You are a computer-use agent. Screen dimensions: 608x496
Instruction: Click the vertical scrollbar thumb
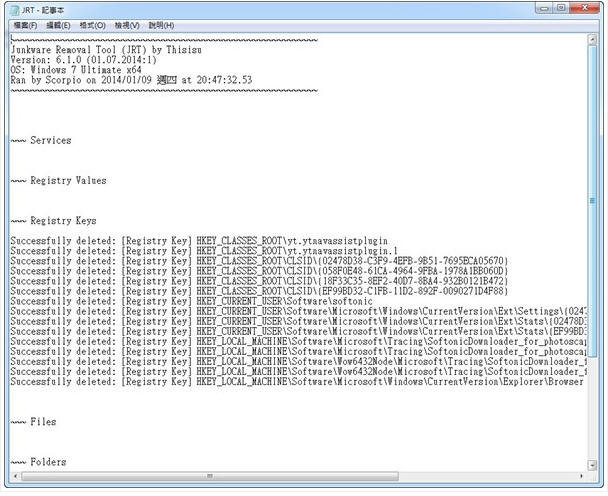pyautogui.click(x=592, y=201)
